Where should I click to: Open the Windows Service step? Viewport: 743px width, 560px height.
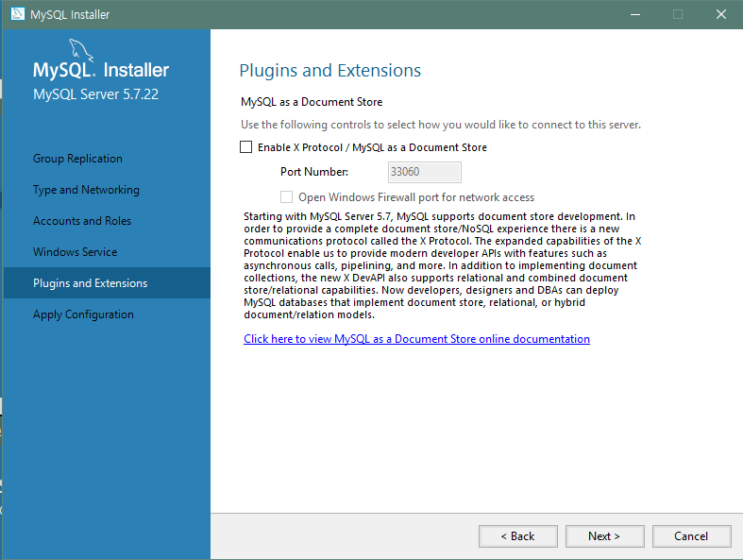click(x=75, y=252)
